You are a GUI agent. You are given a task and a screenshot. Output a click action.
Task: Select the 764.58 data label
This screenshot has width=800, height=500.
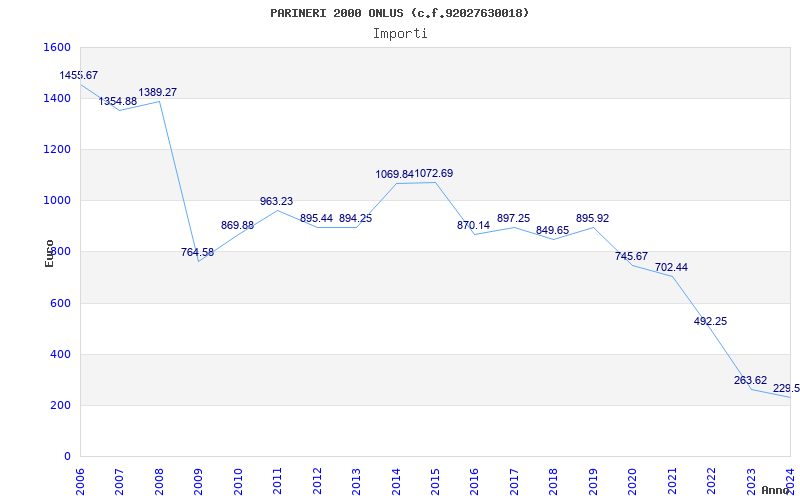point(197,252)
